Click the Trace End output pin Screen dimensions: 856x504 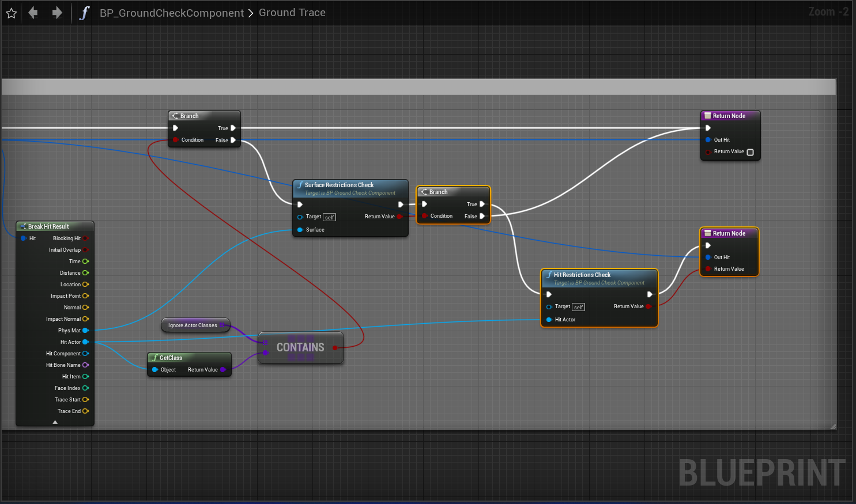[85, 411]
